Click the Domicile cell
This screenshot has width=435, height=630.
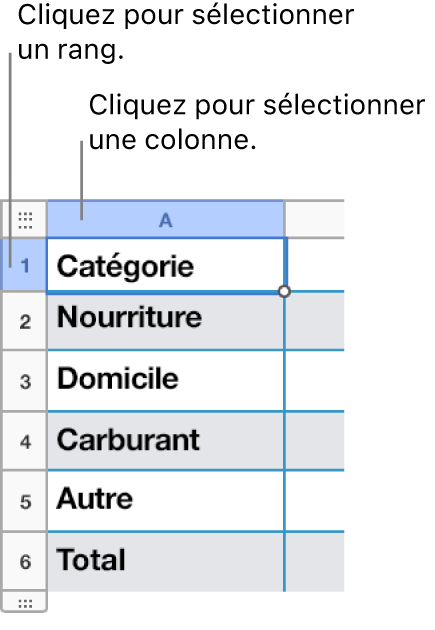tap(165, 381)
